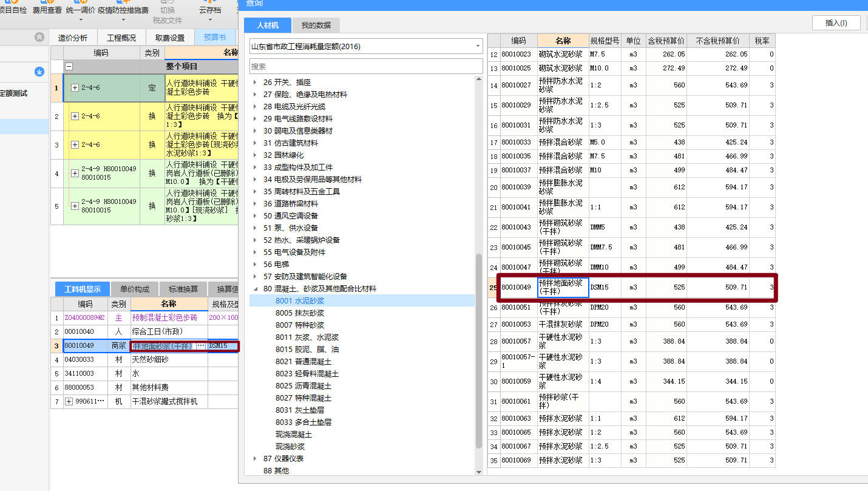The image size is (868, 491).
Task: Select result row 80010039 预拌膨胀水泥砂浆
Action: 631,187
